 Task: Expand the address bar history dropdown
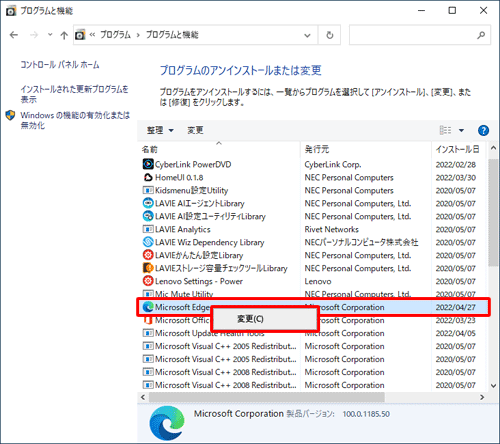click(x=307, y=35)
